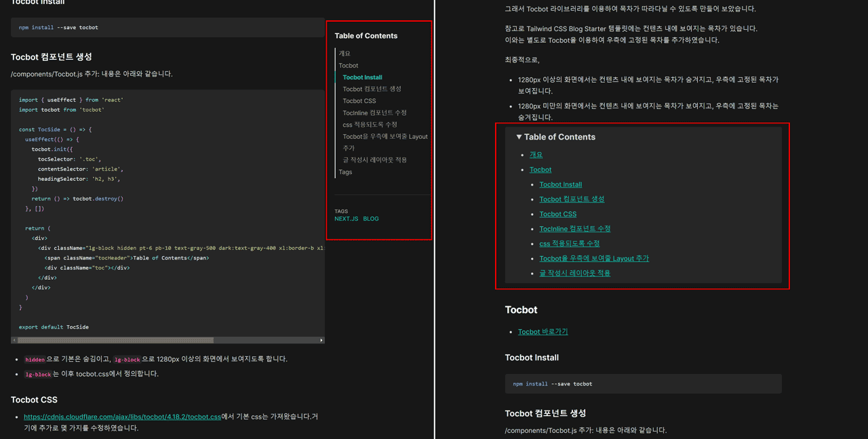Collapse the inline Table of Contents triangle
868x439 pixels.
coord(519,137)
